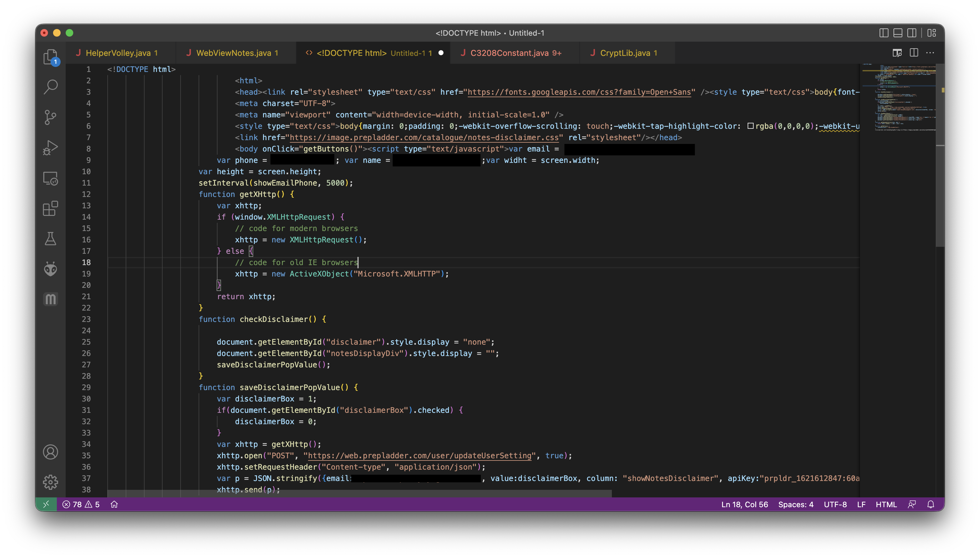This screenshot has height=558, width=980.
Task: Click 'xhttp.send(p);' line
Action: (x=248, y=490)
